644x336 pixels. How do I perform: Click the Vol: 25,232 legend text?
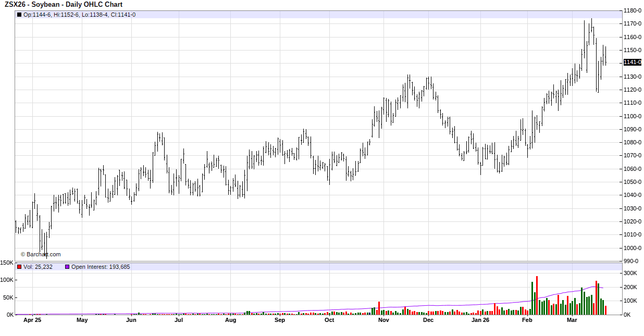point(38,267)
